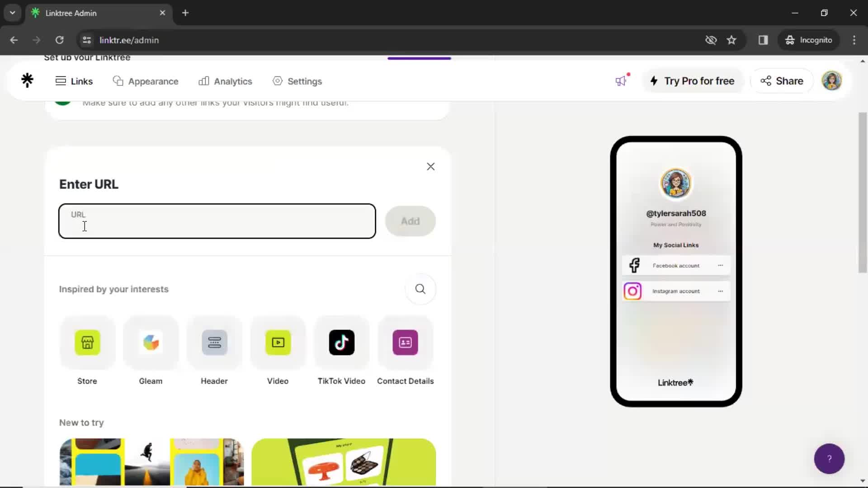Toggle the notification bell icon
Image resolution: width=868 pixels, height=488 pixels.
[x=622, y=80]
